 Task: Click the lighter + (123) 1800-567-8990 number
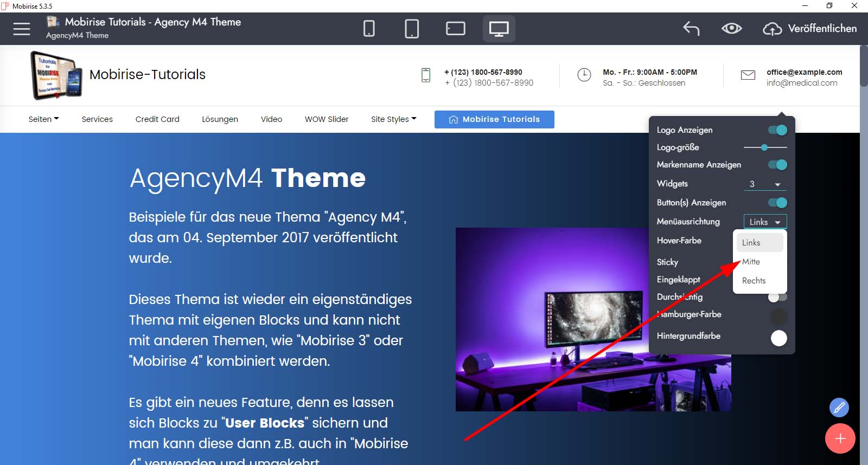[489, 83]
